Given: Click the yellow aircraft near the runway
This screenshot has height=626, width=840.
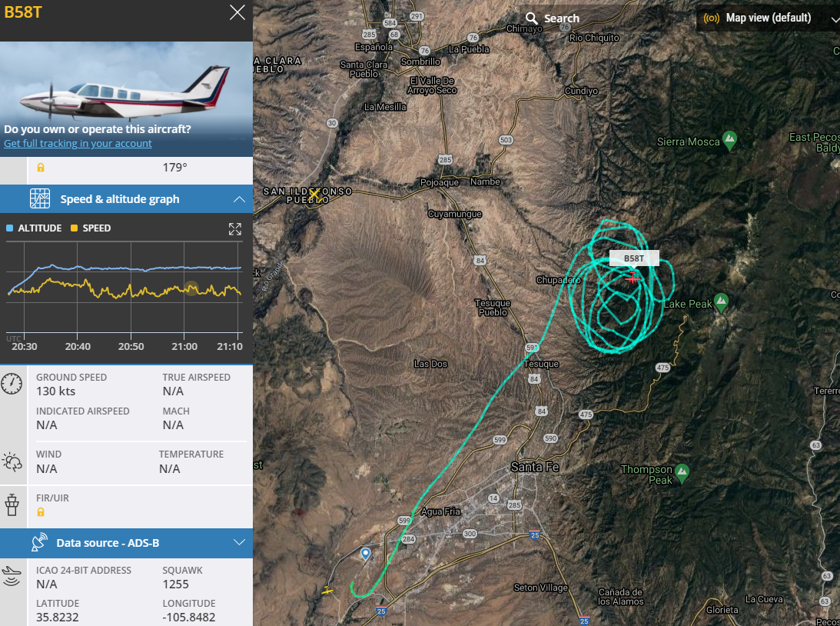Looking at the screenshot, I should pyautogui.click(x=327, y=591).
